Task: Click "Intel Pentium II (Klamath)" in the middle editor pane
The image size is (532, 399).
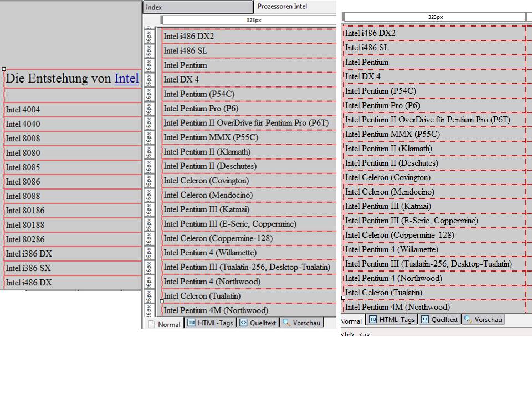Action: pyautogui.click(x=207, y=152)
